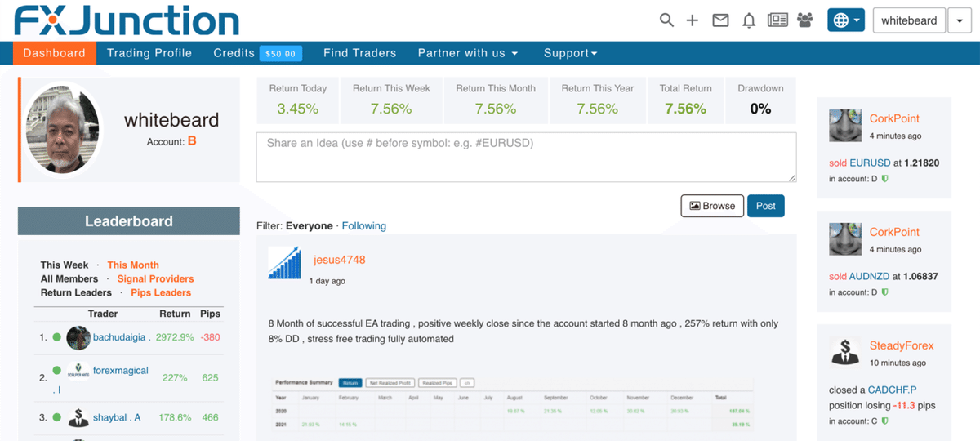980x441 pixels.
Task: Expand the Partner with us menu
Action: coord(468,53)
